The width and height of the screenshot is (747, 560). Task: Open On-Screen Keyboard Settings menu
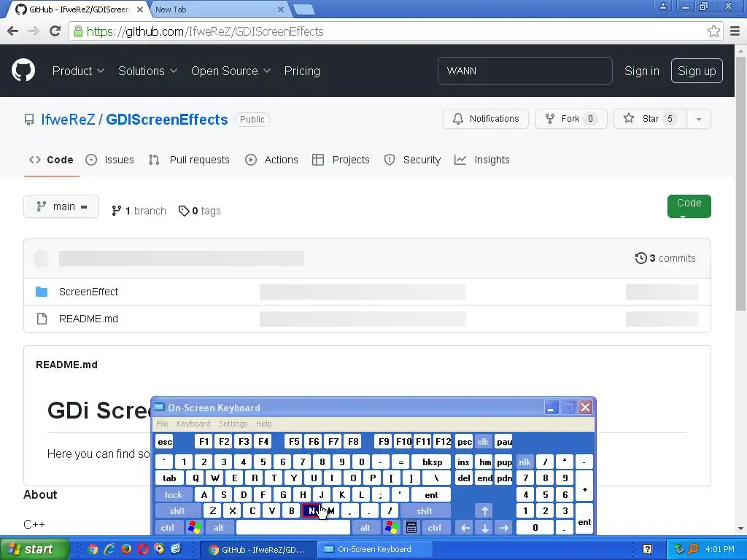[233, 424]
